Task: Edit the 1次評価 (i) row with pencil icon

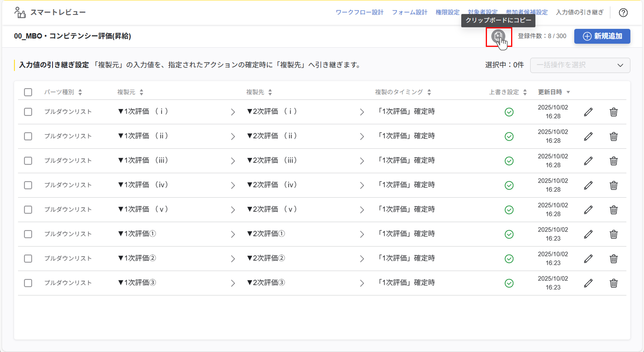Action: click(x=588, y=112)
